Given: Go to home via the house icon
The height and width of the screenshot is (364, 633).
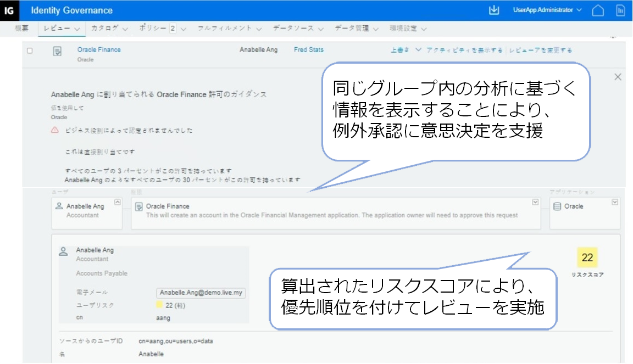Looking at the screenshot, I should point(598,10).
